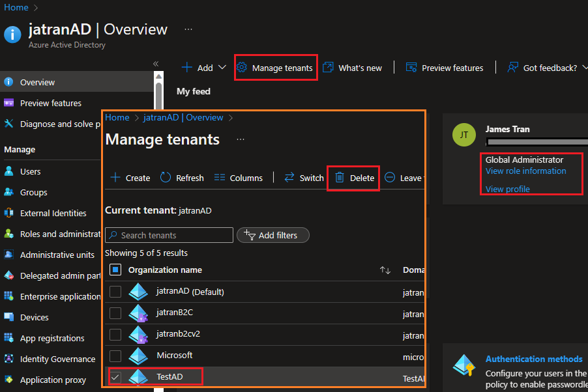
Task: Click the Users icon in sidebar
Action: pyautogui.click(x=8, y=171)
